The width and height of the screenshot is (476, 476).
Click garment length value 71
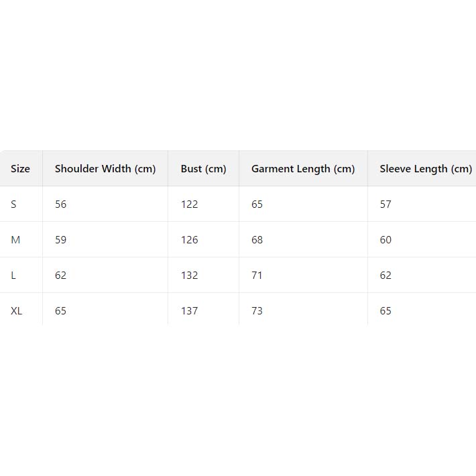[x=257, y=276]
